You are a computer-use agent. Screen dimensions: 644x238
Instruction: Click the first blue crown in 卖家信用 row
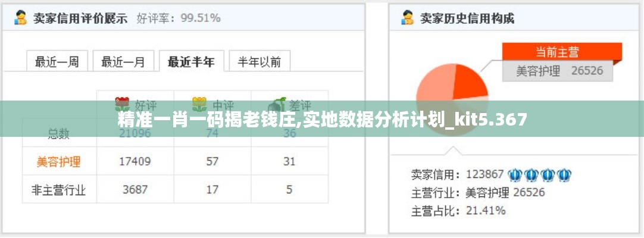pyautogui.click(x=515, y=174)
